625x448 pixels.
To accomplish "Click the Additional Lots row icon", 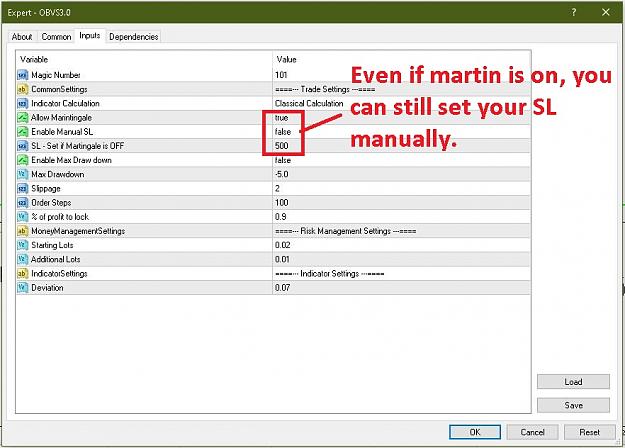I will click(x=23, y=259).
